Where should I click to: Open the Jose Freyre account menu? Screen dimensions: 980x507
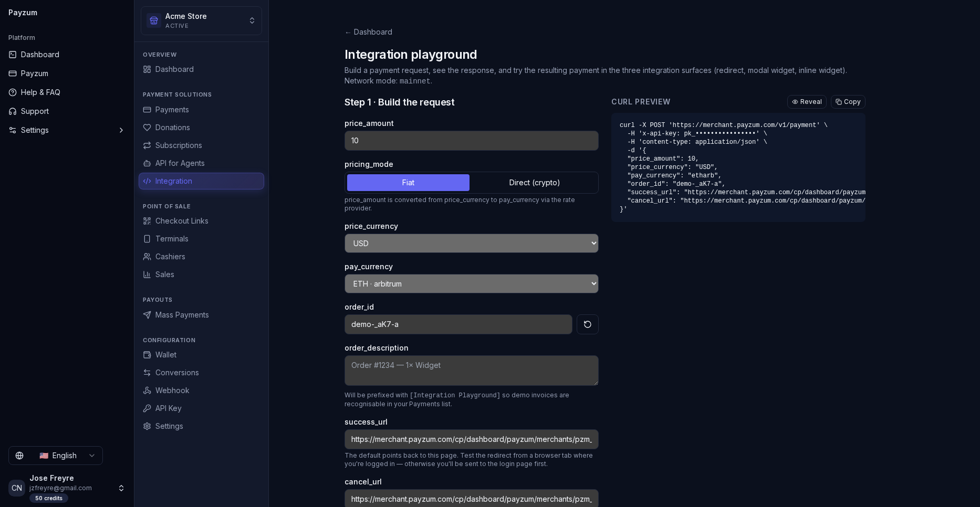point(67,488)
